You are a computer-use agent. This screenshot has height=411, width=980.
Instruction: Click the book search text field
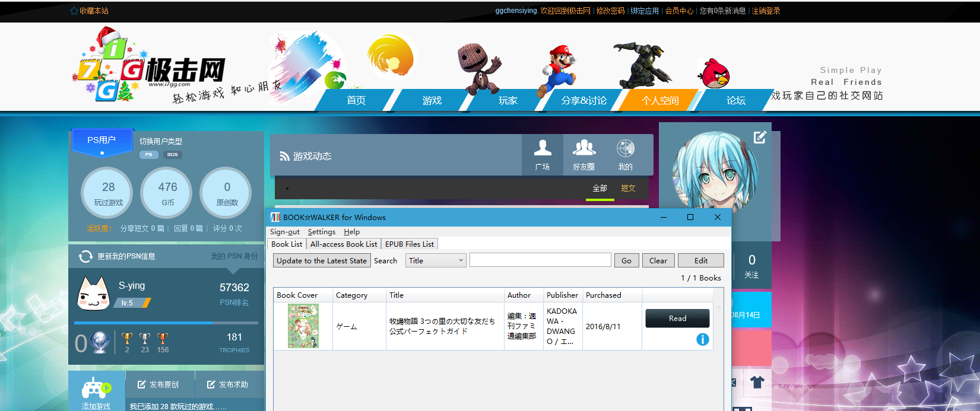pos(540,260)
